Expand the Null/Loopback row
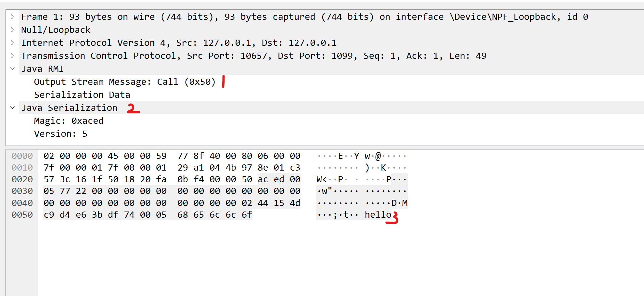 click(12, 30)
